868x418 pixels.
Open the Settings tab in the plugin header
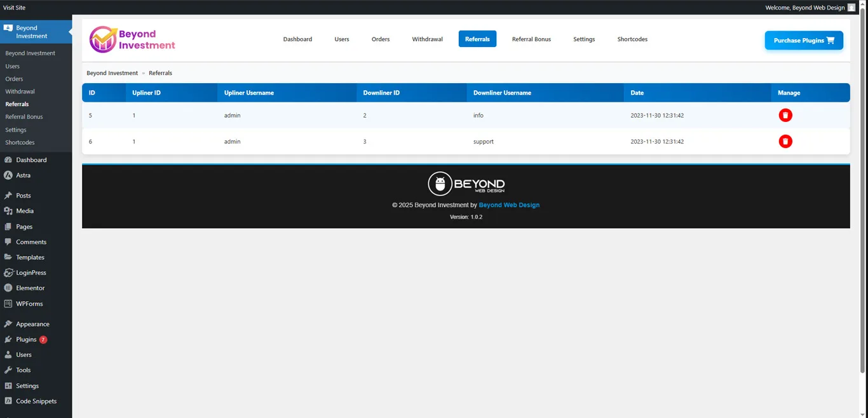tap(584, 39)
